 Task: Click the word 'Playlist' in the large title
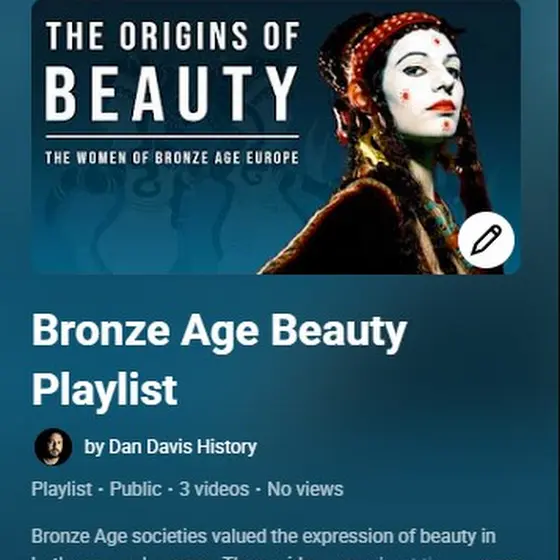[x=105, y=390]
